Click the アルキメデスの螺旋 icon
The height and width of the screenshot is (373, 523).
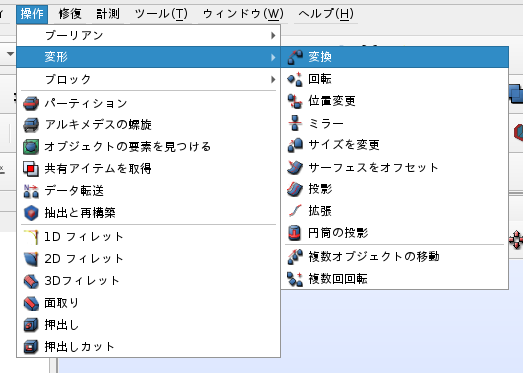coord(31,125)
